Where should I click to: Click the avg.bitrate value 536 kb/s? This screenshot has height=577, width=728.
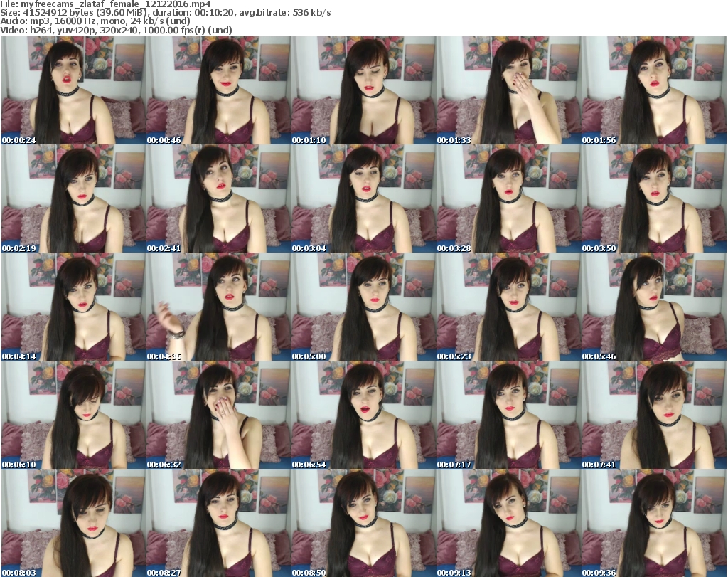[x=311, y=13]
